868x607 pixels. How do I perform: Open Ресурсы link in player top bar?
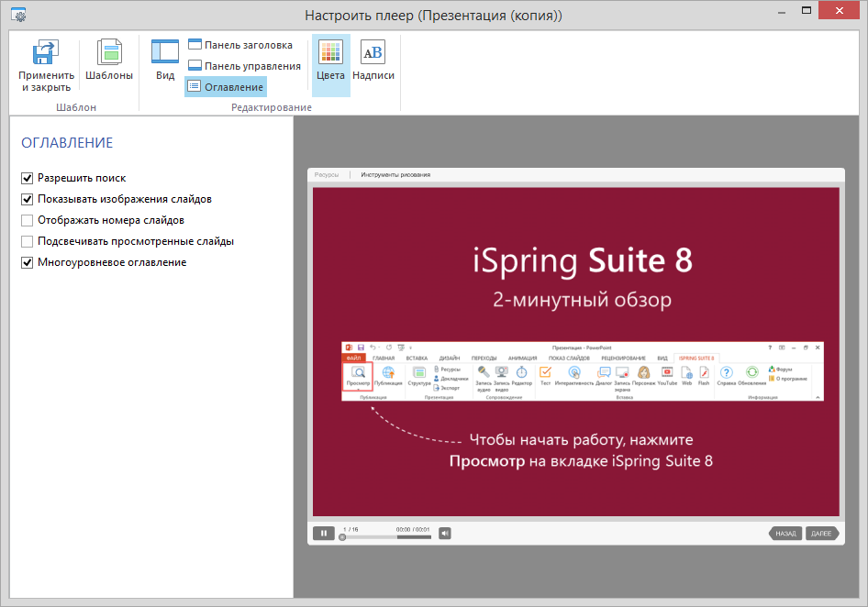click(327, 175)
